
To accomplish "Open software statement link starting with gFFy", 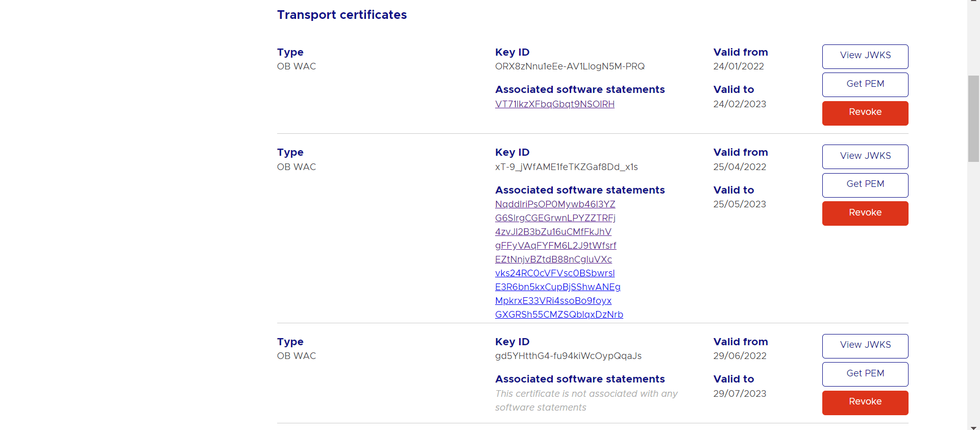I will pos(555,246).
